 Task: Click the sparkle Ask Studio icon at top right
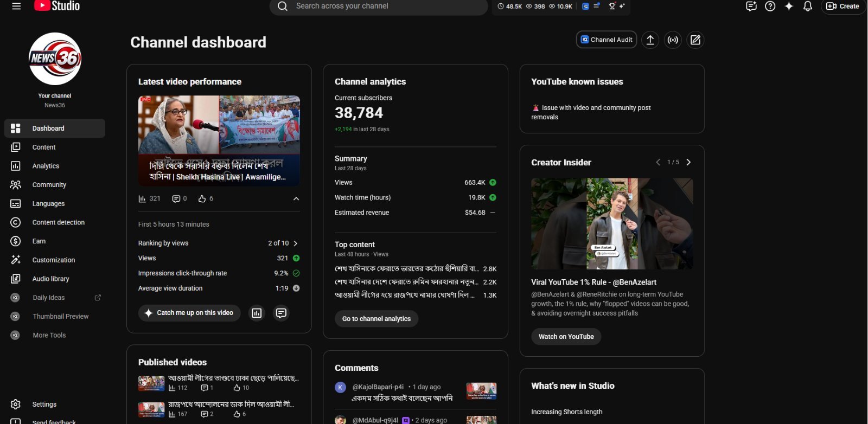[x=789, y=7]
